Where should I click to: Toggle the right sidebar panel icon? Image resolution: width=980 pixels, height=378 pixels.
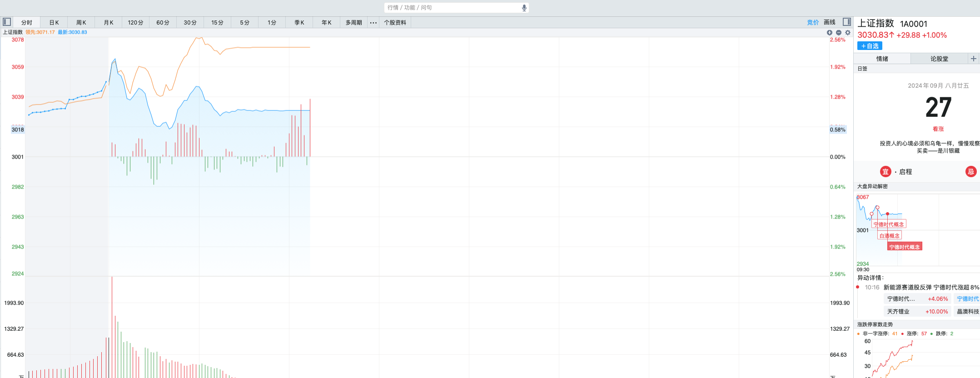click(x=846, y=22)
